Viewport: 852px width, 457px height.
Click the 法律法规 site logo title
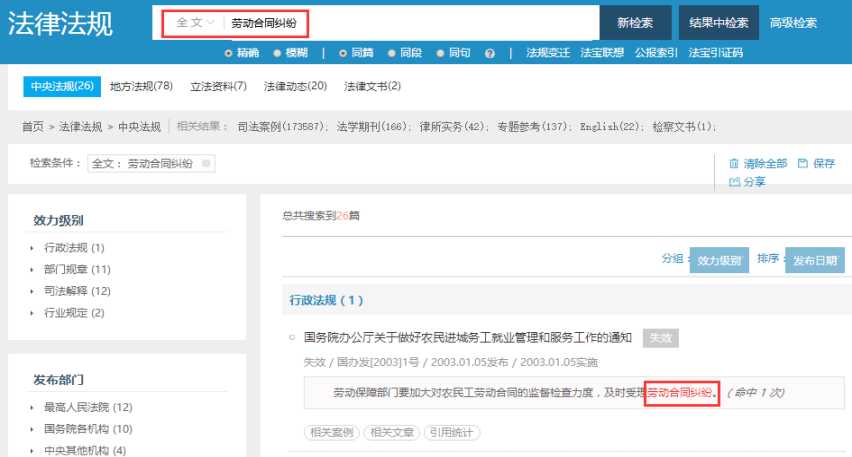click(x=60, y=24)
